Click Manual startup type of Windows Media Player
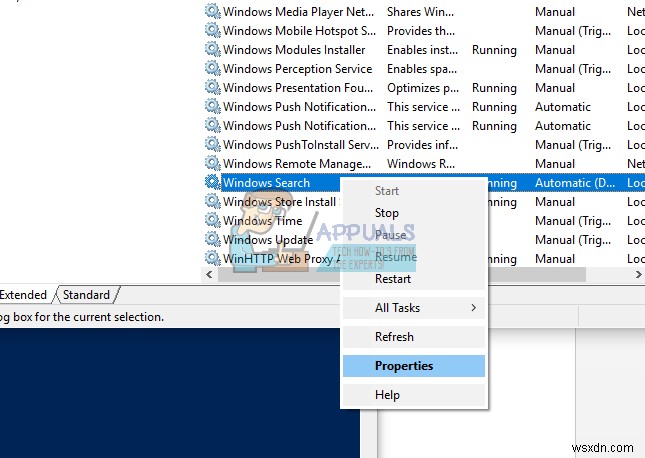This screenshot has width=645, height=458. (555, 12)
